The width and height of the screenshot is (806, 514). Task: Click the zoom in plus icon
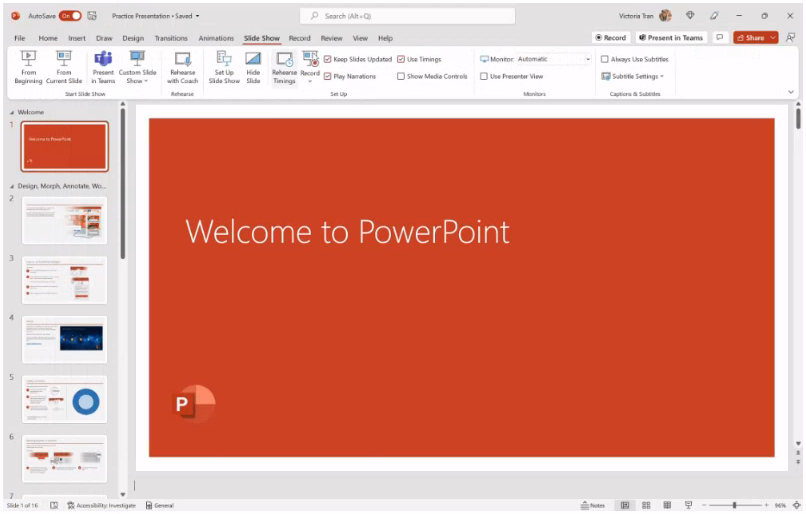[766, 505]
